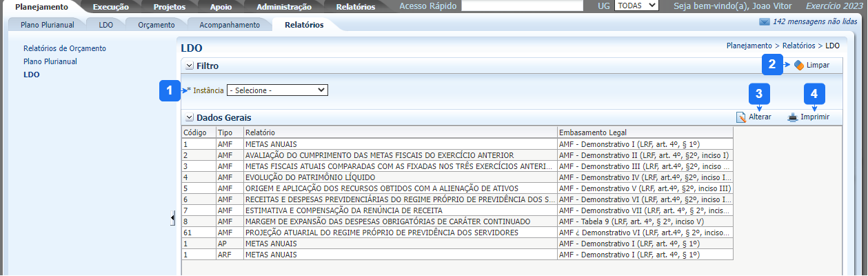Open Relatórios de Orçamento in sidebar

coord(65,48)
